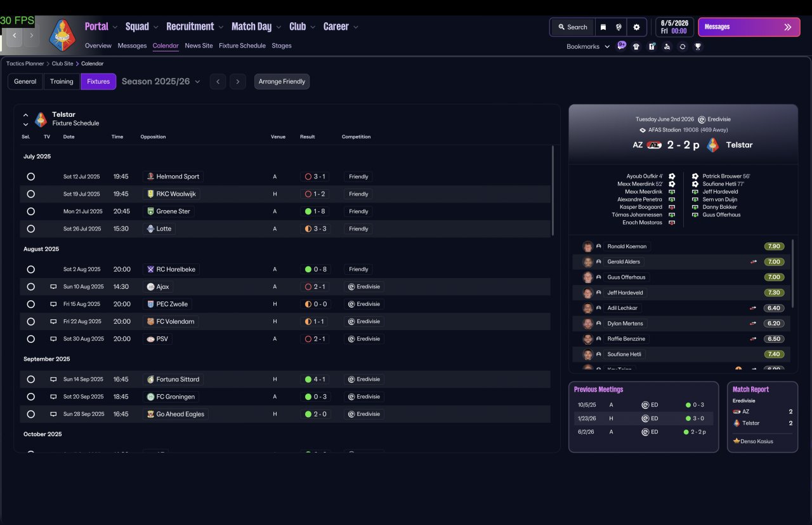
Task: Open Ajax opposition team link
Action: tap(158, 287)
